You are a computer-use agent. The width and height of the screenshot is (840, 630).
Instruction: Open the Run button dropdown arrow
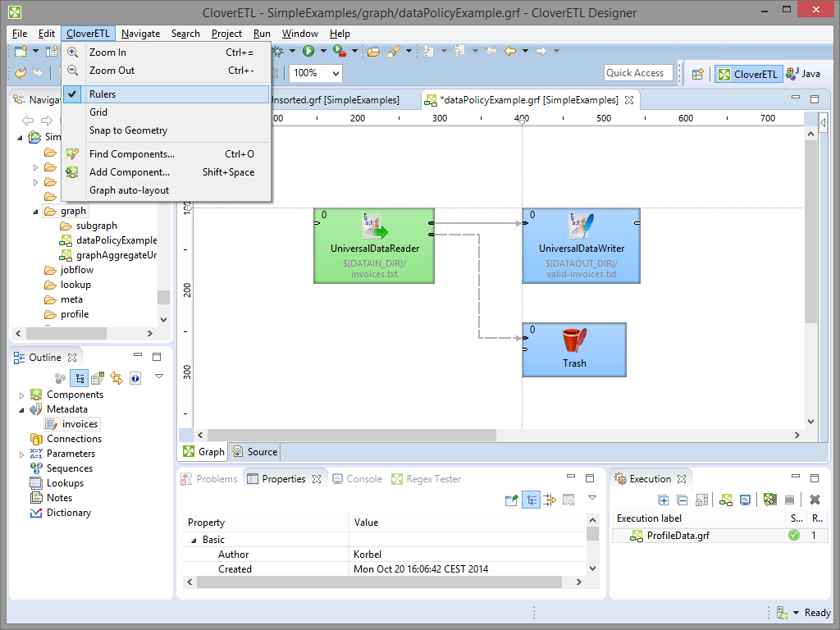(x=323, y=51)
